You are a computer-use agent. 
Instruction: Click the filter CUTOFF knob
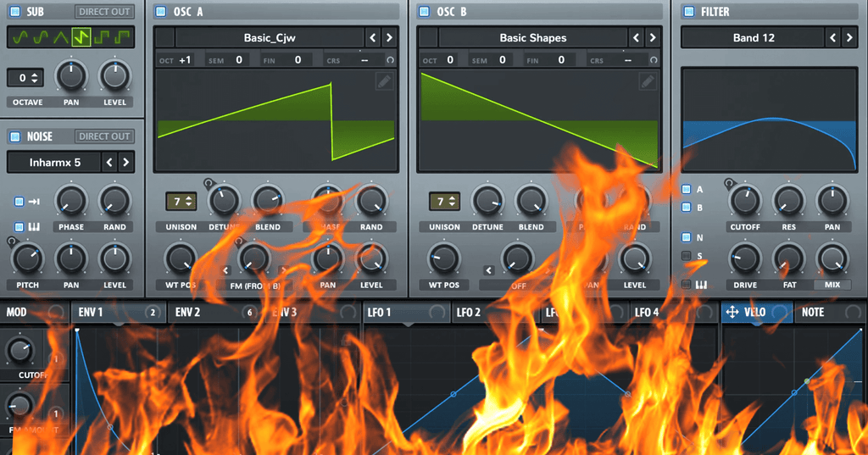[x=744, y=202]
